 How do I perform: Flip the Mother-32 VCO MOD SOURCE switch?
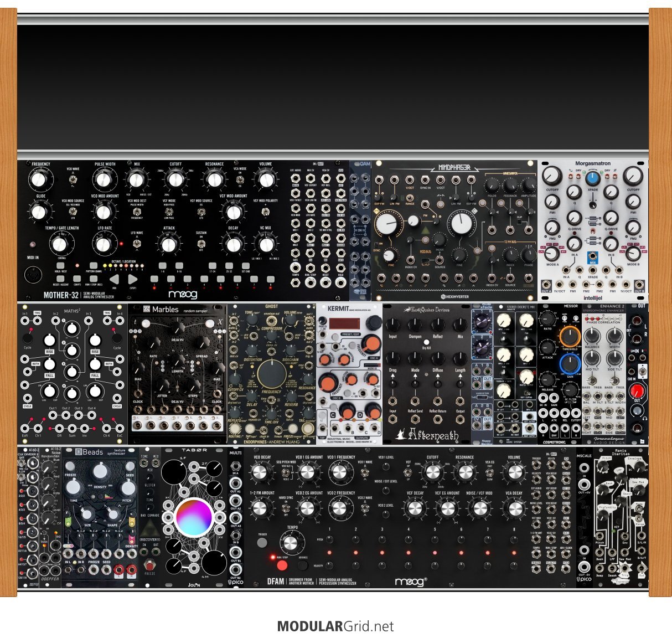click(x=73, y=212)
